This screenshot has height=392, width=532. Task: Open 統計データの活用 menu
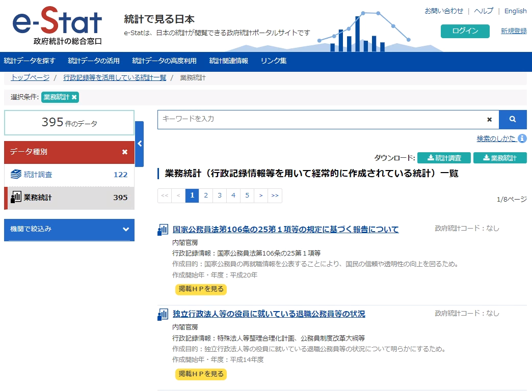pyautogui.click(x=94, y=61)
